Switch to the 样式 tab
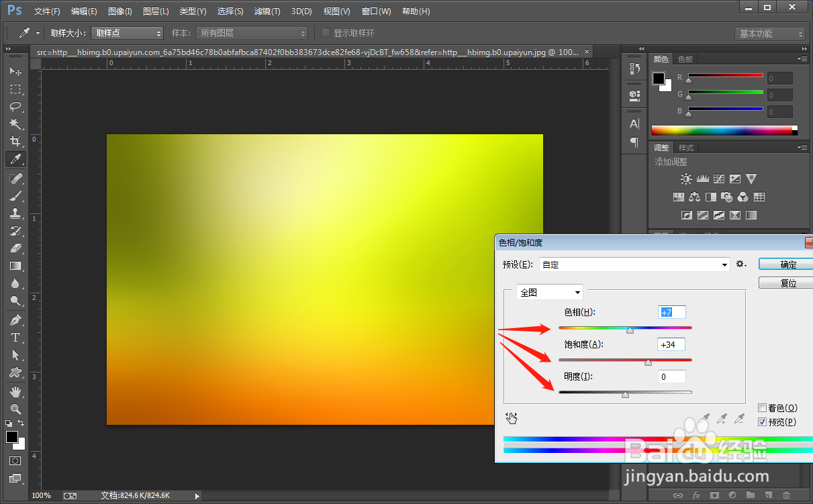This screenshot has width=813, height=504. click(686, 148)
